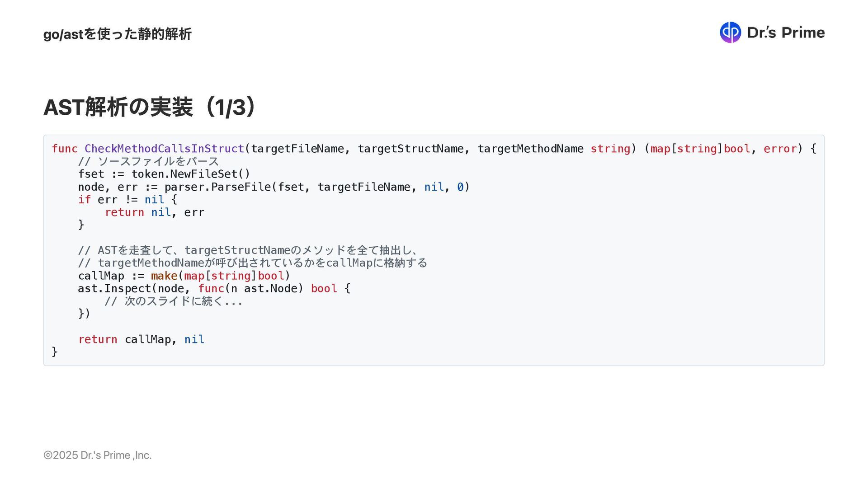The height and width of the screenshot is (488, 868).
Task: Click the 'return nil, err' statement
Action: [x=155, y=212]
